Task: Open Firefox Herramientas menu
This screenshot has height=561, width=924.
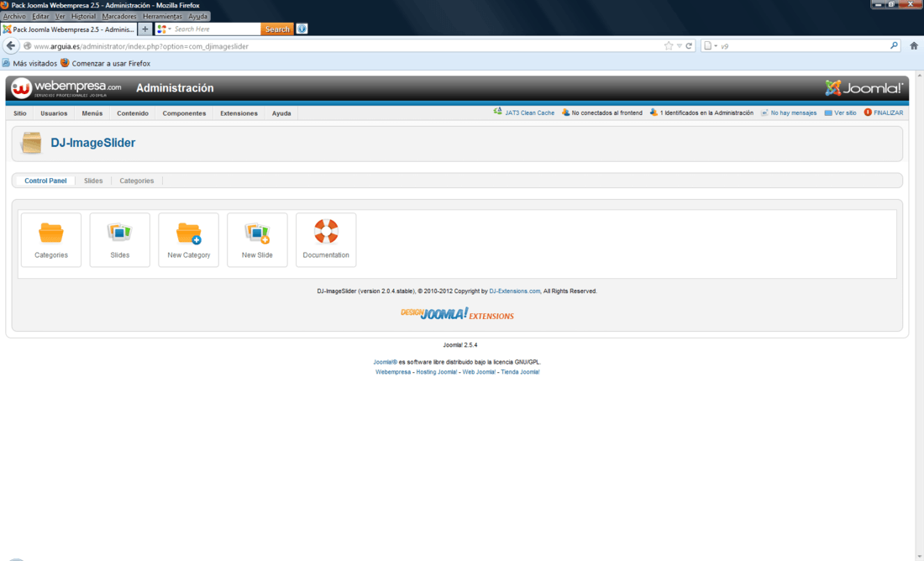Action: coord(162,17)
